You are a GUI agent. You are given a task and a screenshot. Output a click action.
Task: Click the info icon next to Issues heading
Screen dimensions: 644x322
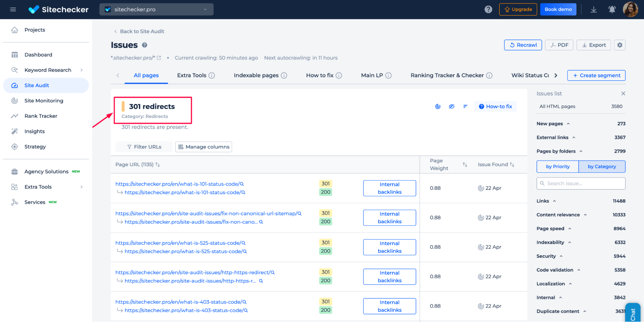click(145, 45)
